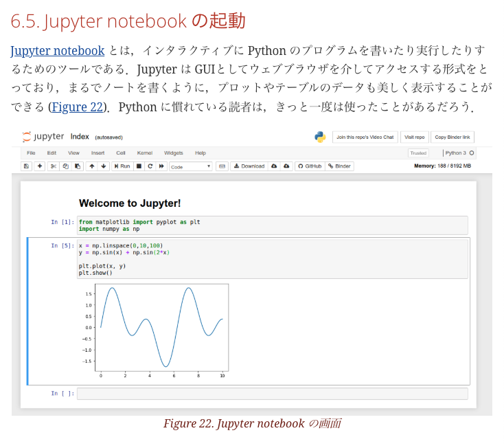Move selected cell down with arrow icon

point(104,166)
